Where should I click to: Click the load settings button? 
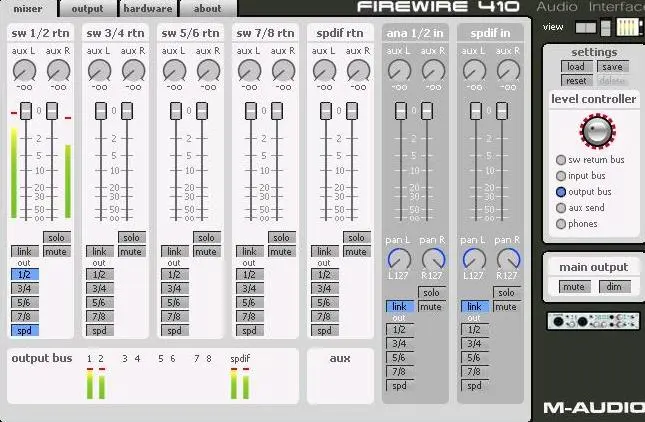click(577, 67)
